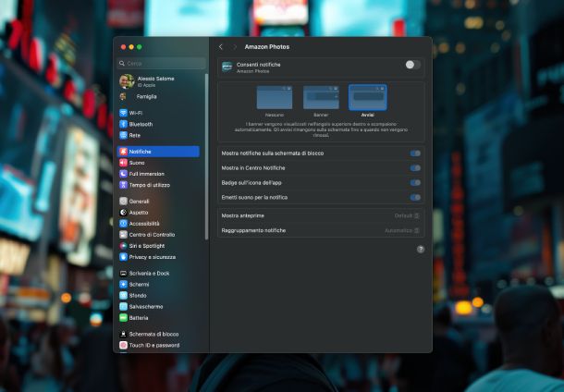
Task: Click the Batteria icon
Action: click(123, 317)
